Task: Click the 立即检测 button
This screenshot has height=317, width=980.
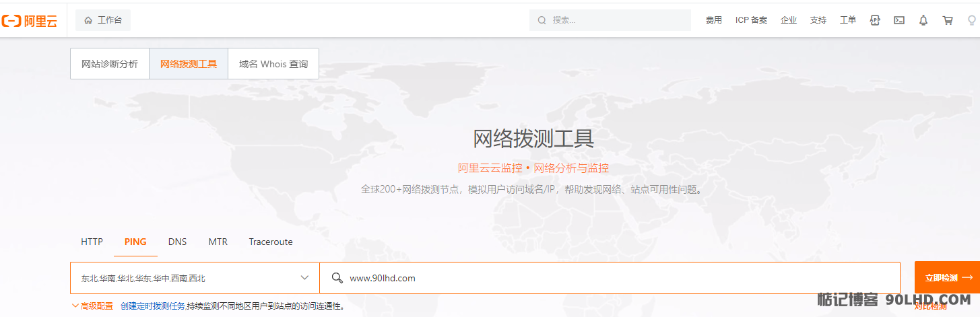Action: (948, 277)
